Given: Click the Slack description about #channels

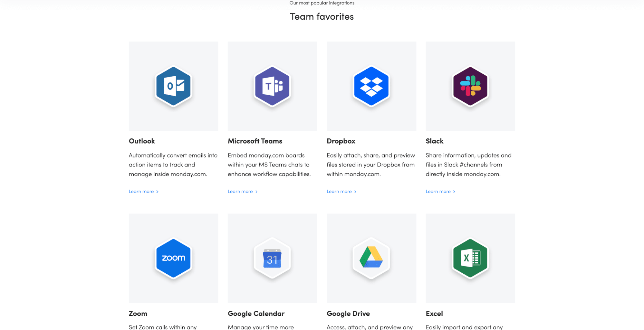Looking at the screenshot, I should 468,165.
